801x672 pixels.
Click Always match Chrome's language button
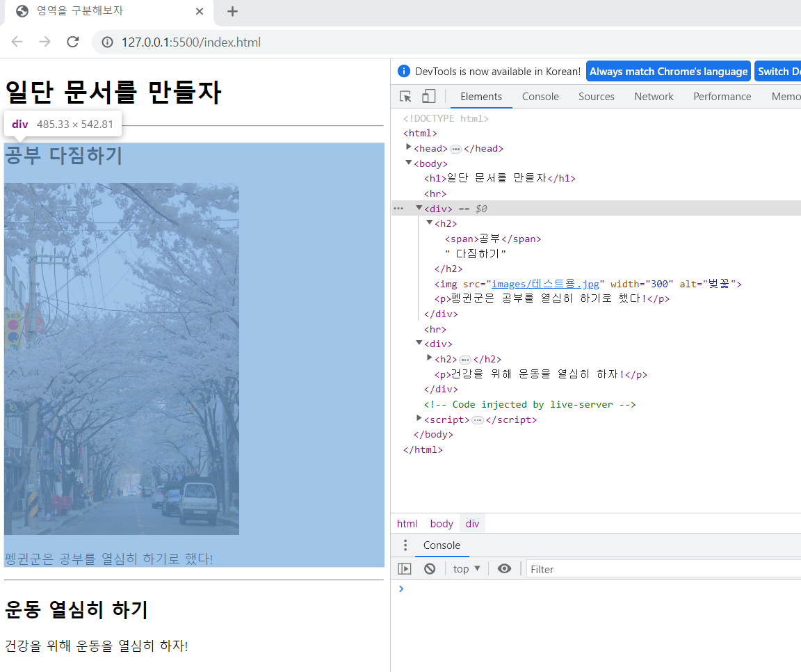668,72
